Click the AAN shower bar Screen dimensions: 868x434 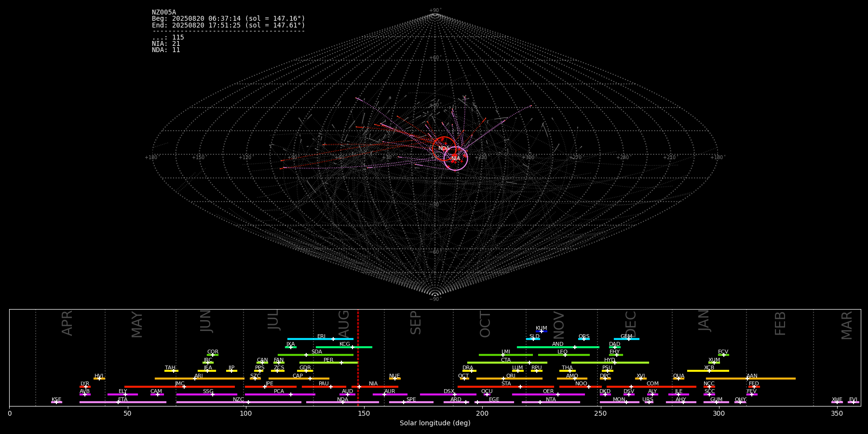coord(751,379)
